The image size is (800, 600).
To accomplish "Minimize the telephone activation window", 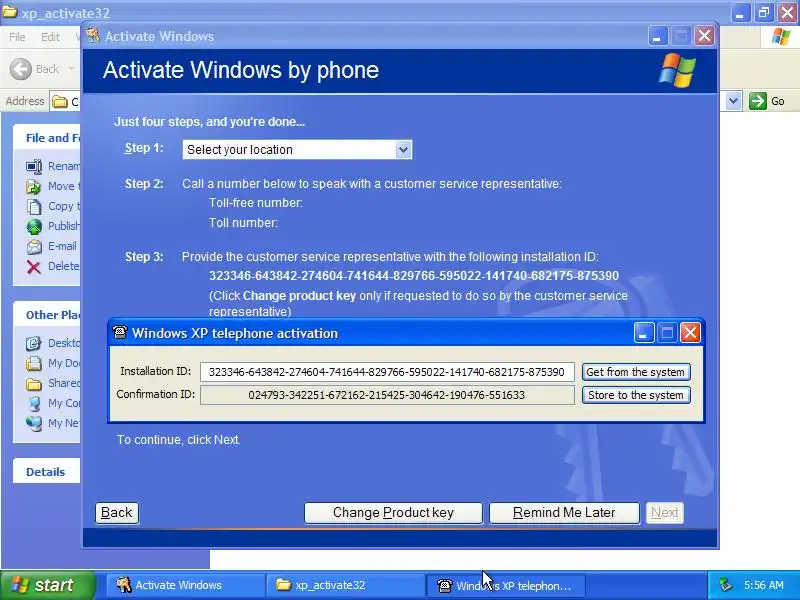I will click(644, 333).
